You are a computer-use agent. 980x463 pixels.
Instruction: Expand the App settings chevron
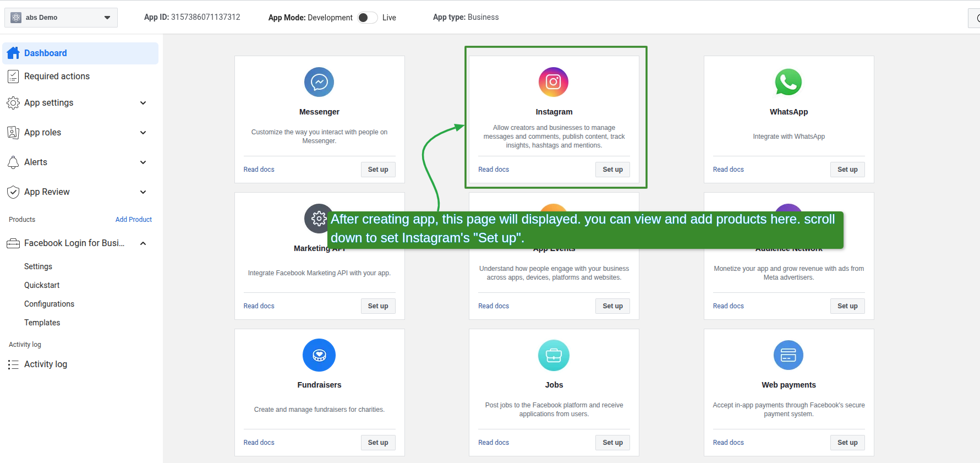tap(143, 103)
